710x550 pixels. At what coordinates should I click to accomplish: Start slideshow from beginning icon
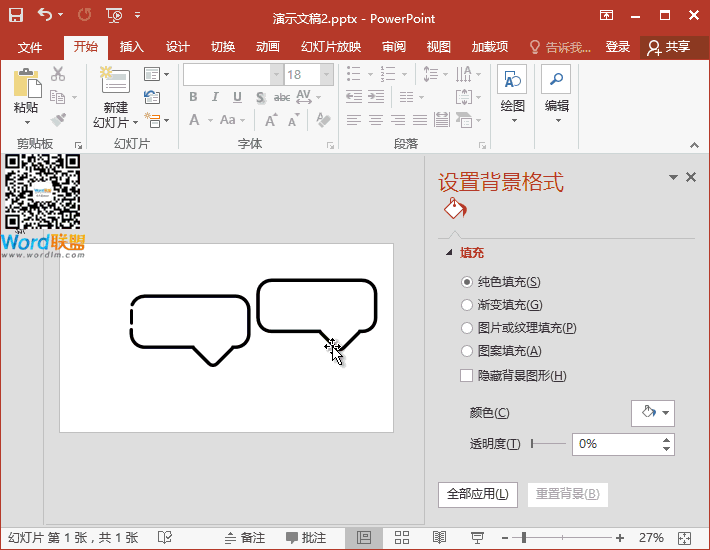point(114,15)
